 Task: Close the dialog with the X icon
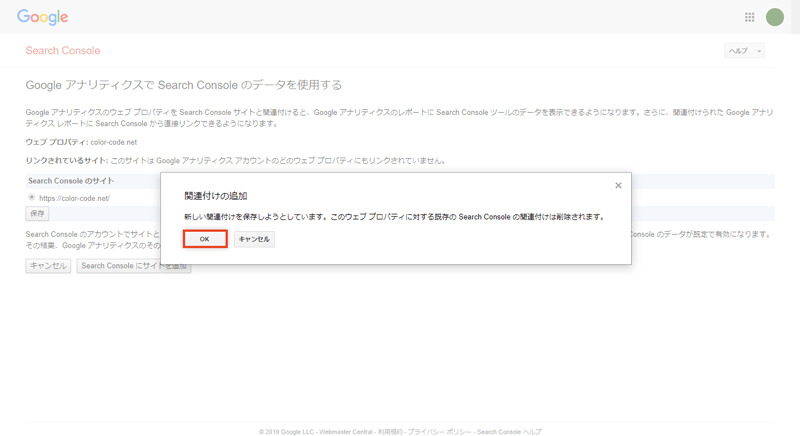point(618,186)
